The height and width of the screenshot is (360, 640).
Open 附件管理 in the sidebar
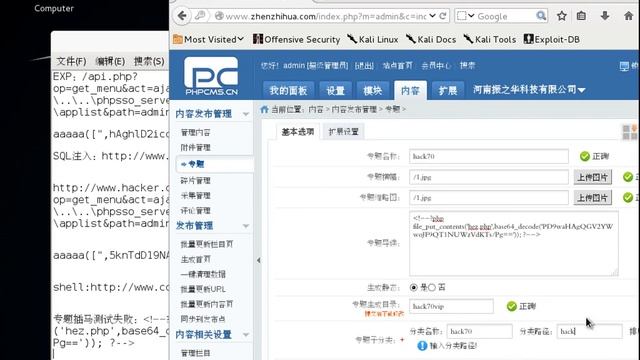pos(196,147)
